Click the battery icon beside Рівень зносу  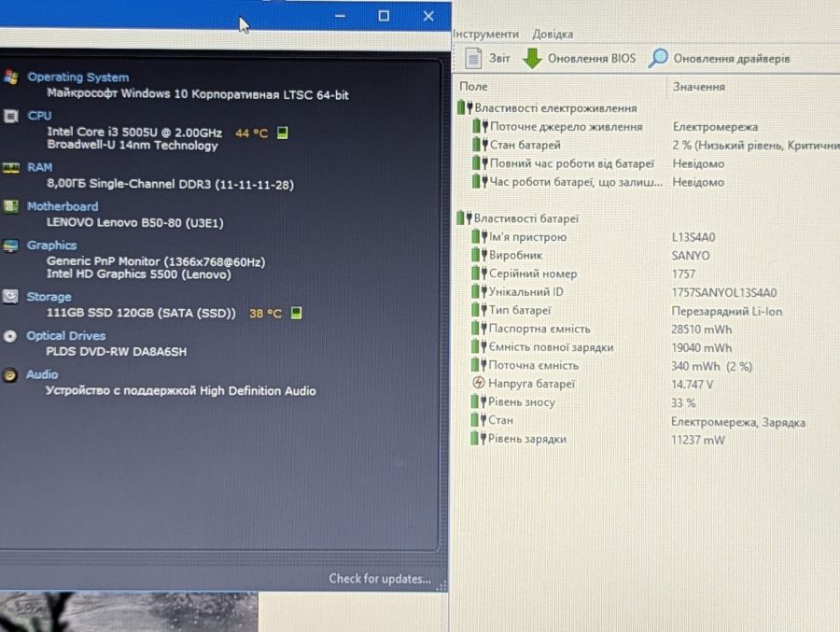pos(479,401)
